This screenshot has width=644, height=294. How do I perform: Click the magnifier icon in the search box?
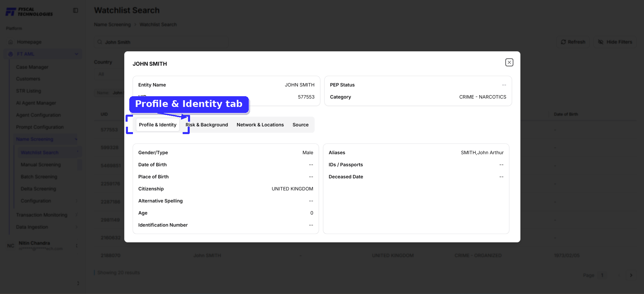tap(100, 42)
